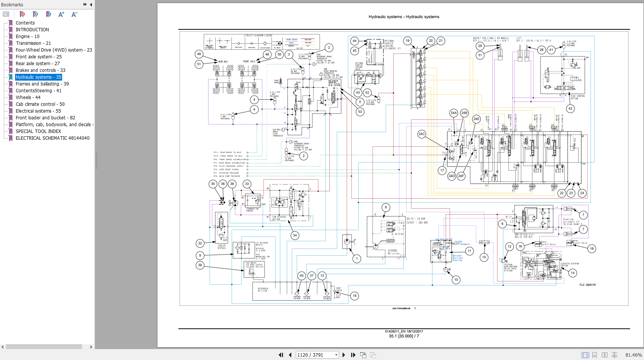Collapse the Bookmarks panel
Screen dimensions: 644x360
[x=91, y=5]
